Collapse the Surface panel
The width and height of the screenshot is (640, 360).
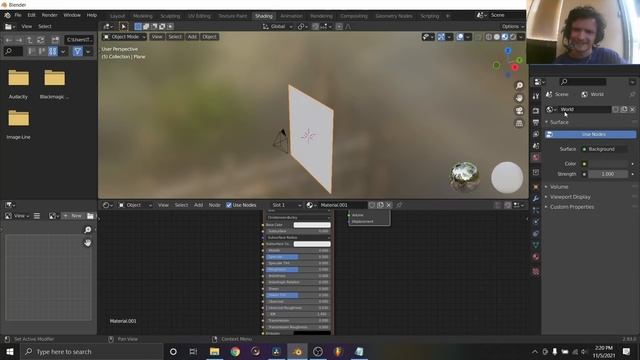[559, 122]
